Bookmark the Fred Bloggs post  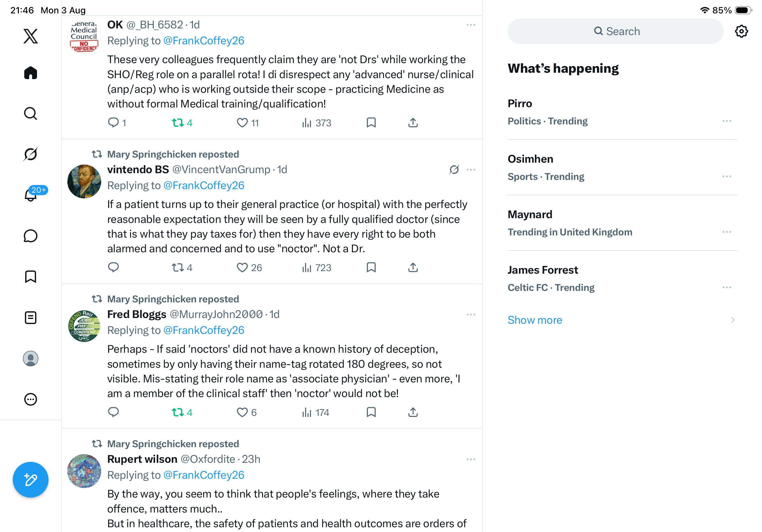pyautogui.click(x=371, y=412)
